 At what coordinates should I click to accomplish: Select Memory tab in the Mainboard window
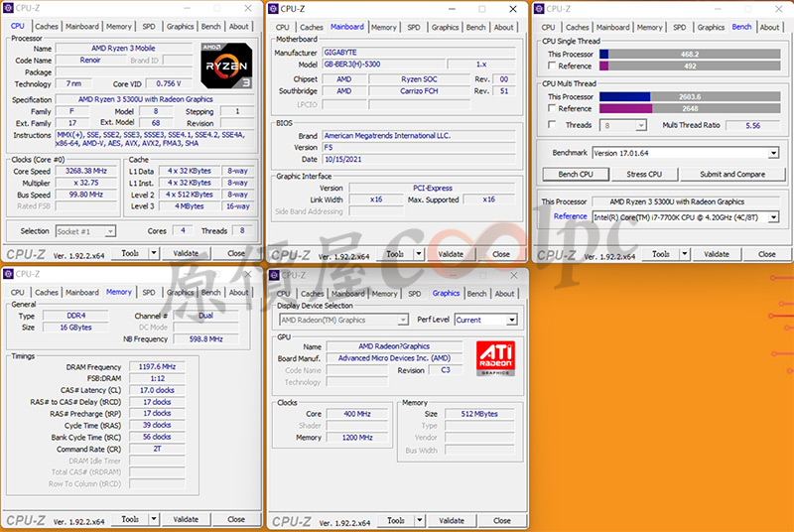(384, 28)
